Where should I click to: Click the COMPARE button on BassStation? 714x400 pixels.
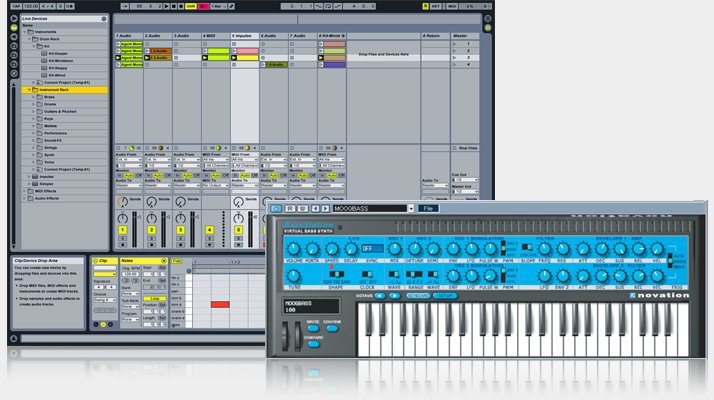point(313,344)
